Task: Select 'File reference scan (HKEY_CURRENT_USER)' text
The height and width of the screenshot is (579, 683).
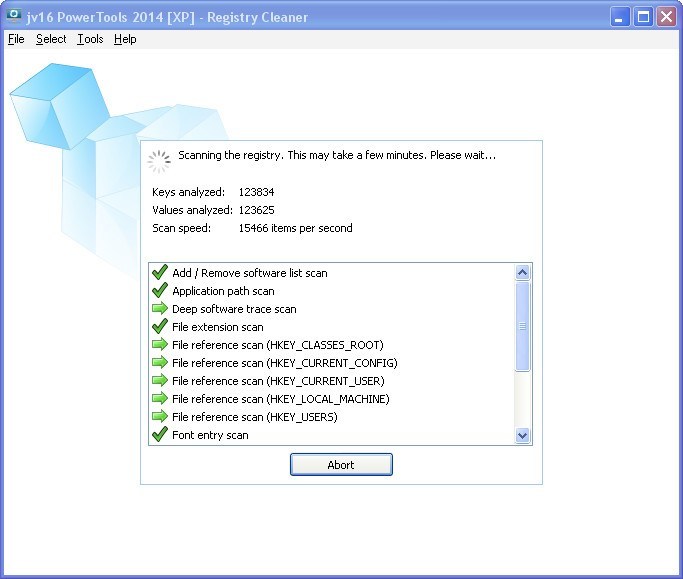Action: (x=278, y=381)
